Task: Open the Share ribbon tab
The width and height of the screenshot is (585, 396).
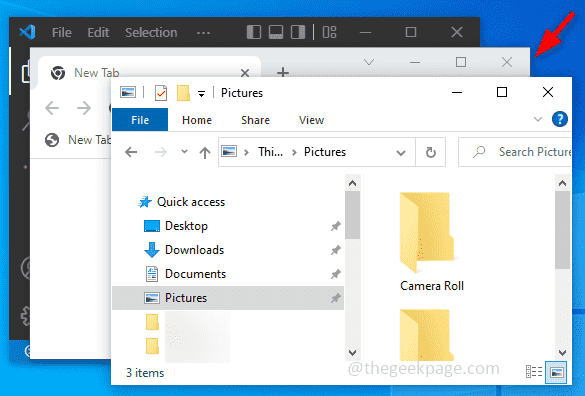Action: [255, 120]
